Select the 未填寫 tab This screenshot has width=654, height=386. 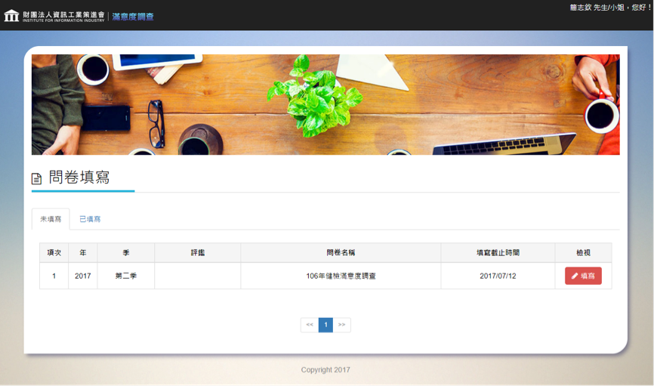pos(51,219)
